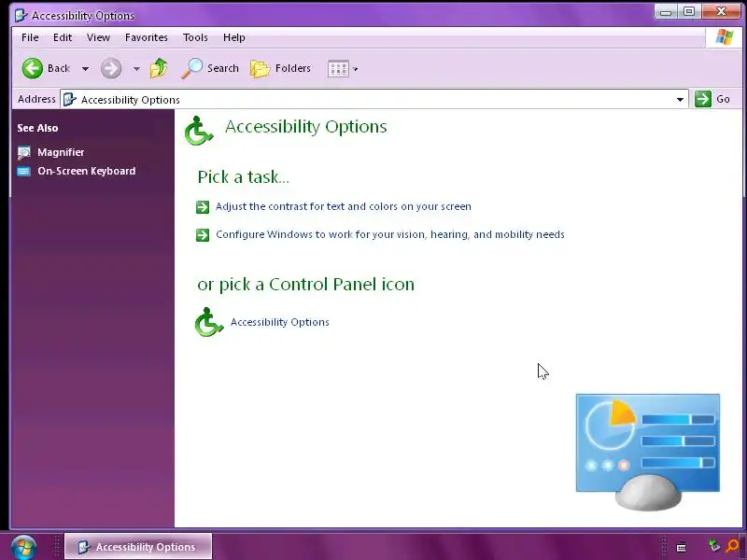Click the orange magnifier tray icon
The height and width of the screenshot is (560, 747).
(x=733, y=546)
